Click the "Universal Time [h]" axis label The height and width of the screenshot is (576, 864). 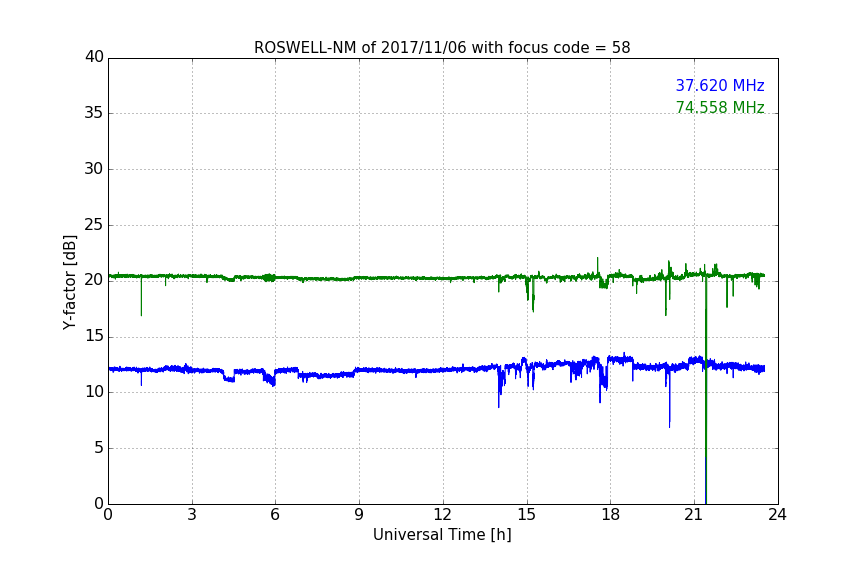tap(442, 535)
